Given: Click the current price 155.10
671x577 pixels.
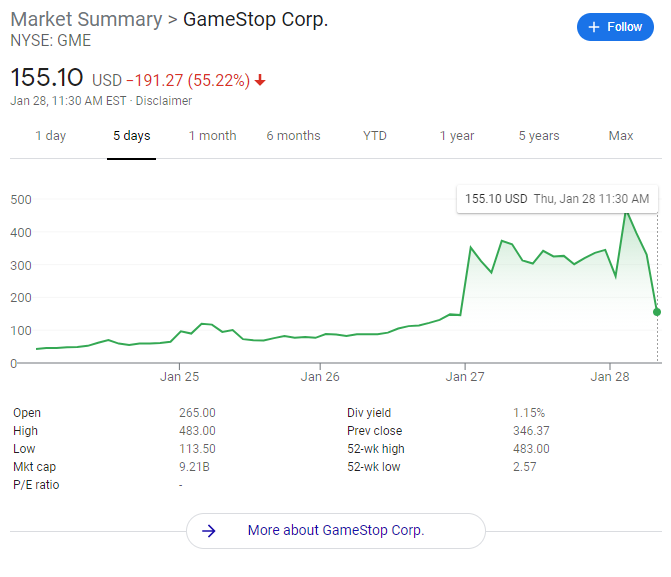Looking at the screenshot, I should click(47, 77).
